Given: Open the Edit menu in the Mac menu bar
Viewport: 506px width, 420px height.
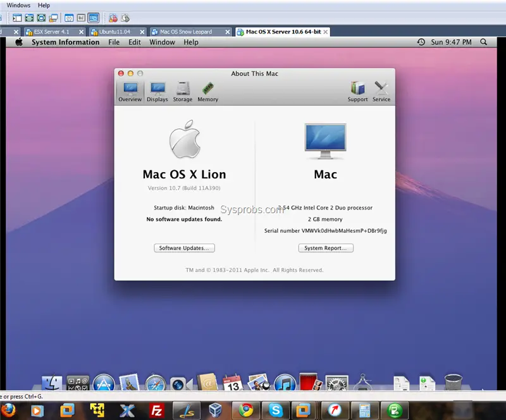Looking at the screenshot, I should 135,42.
